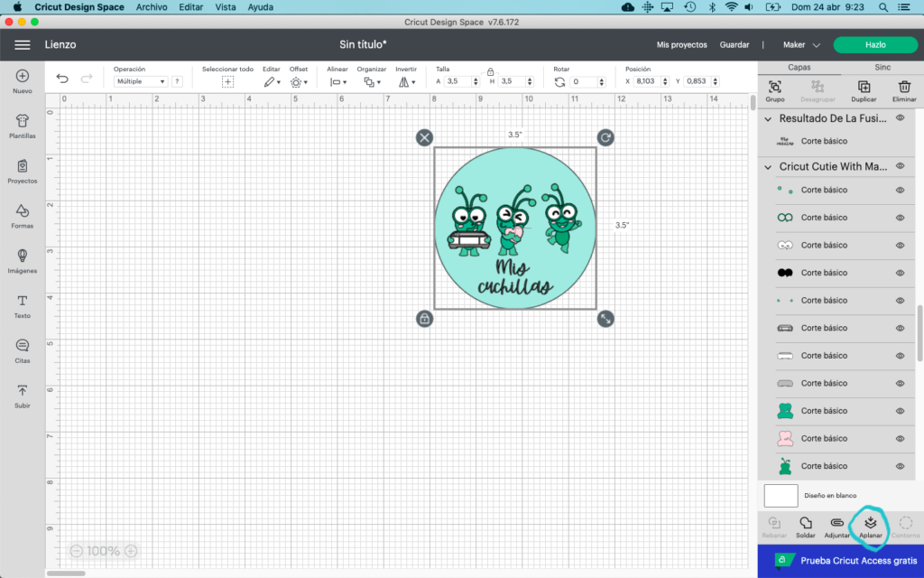Select the Texto tool
This screenshot has height=578, width=924.
coord(23,306)
